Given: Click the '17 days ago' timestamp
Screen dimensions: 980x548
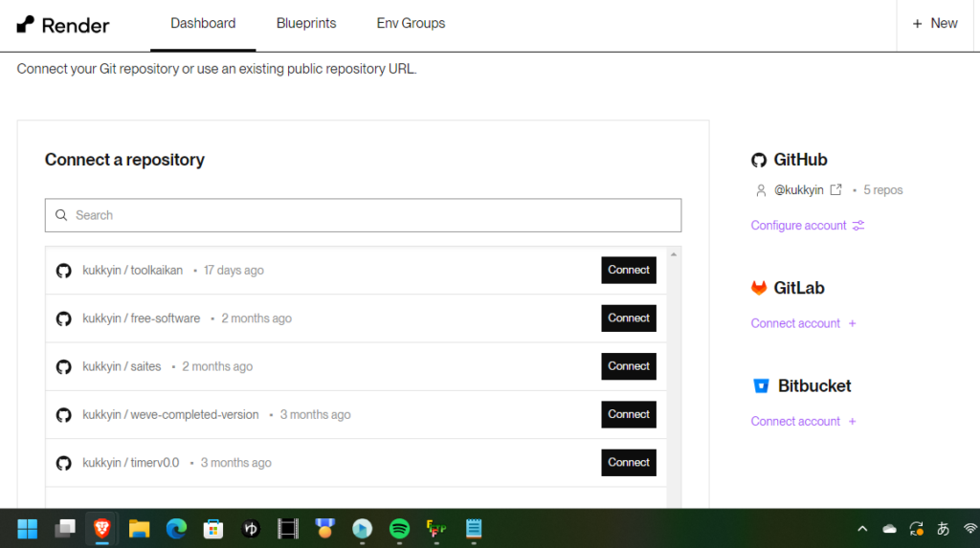Looking at the screenshot, I should 234,270.
